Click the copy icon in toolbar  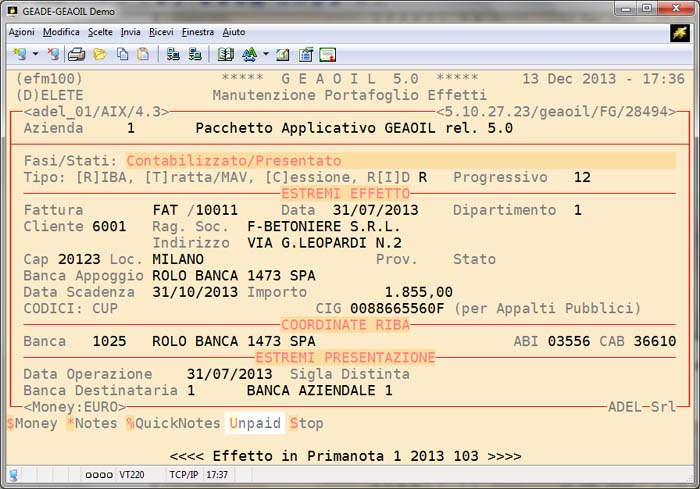122,54
